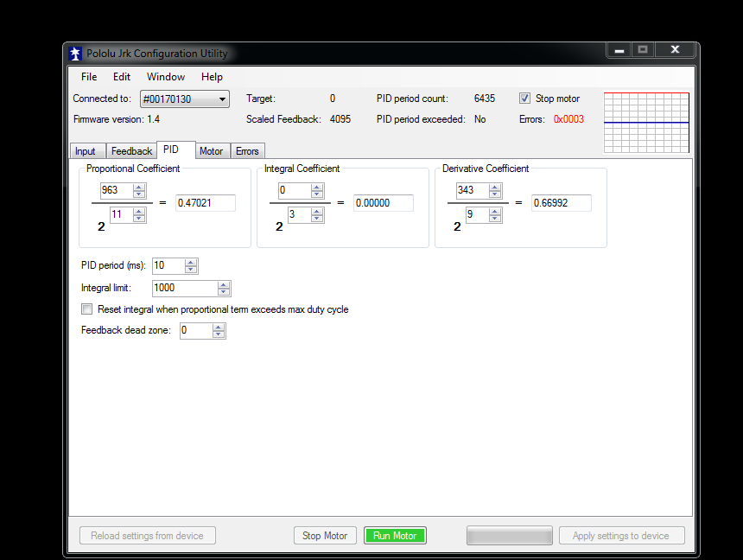Click the feedback graph preview thumbnail
The image size is (743, 560).
pyautogui.click(x=646, y=123)
